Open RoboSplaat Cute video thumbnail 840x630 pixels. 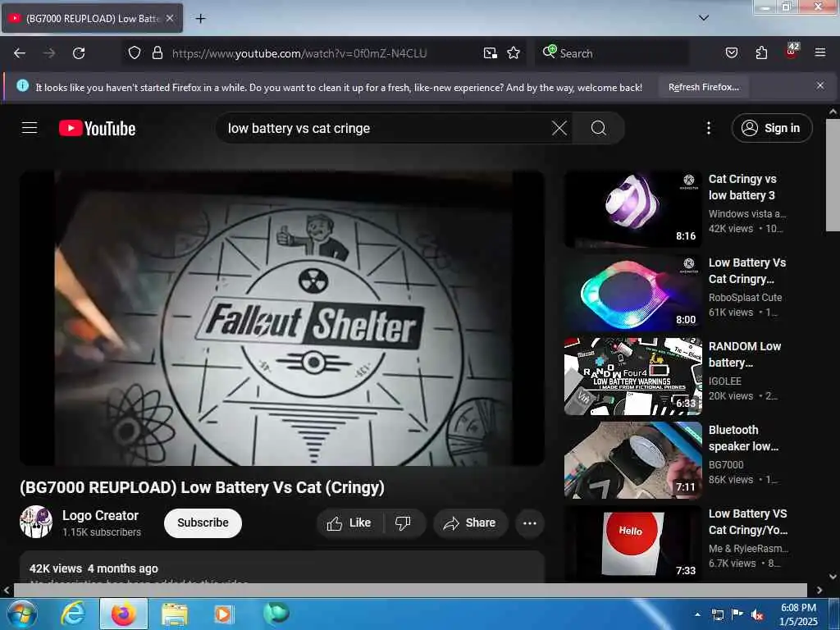click(x=632, y=293)
